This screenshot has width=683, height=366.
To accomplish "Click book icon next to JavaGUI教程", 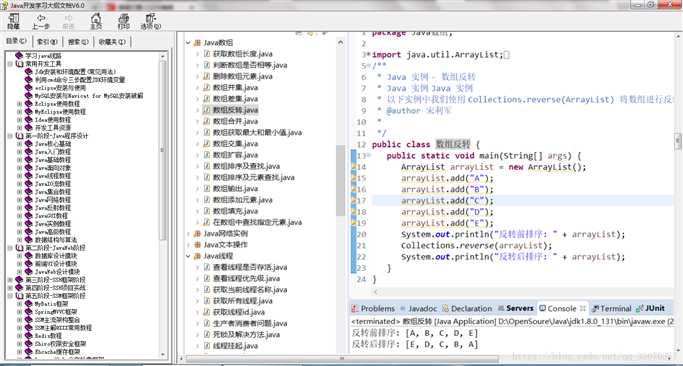I will (x=29, y=216).
